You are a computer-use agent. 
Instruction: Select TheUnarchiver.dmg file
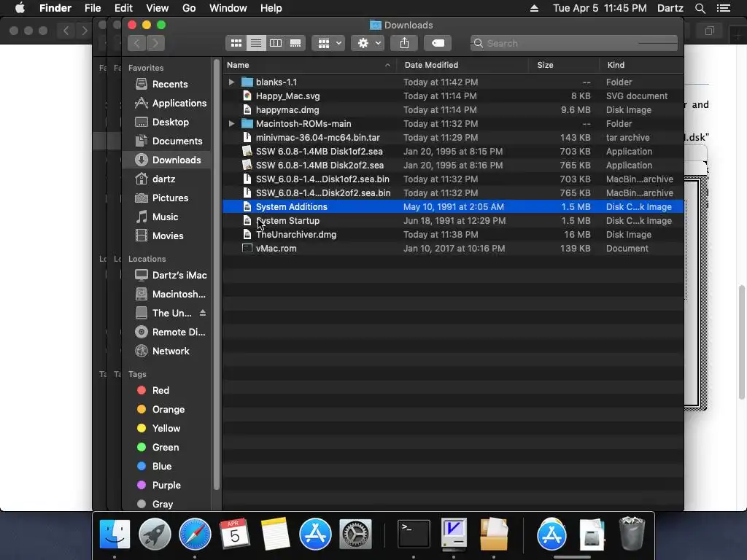452,234
